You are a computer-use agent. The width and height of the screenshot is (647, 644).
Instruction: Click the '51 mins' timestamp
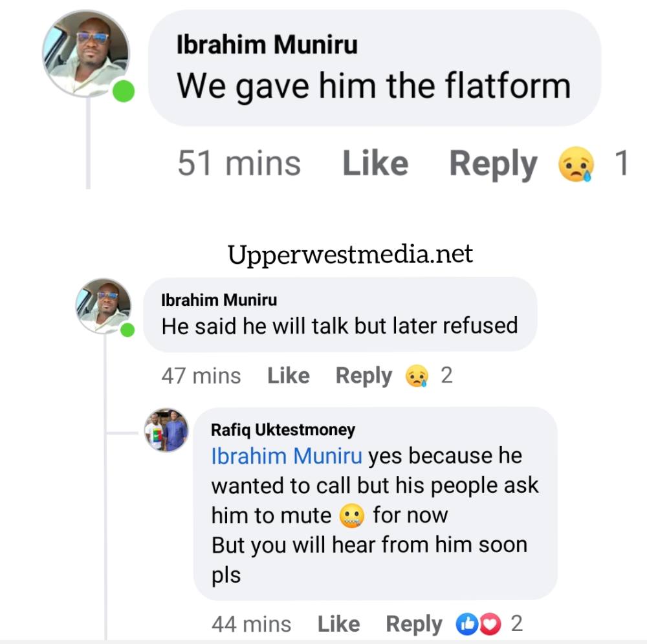coord(239,164)
